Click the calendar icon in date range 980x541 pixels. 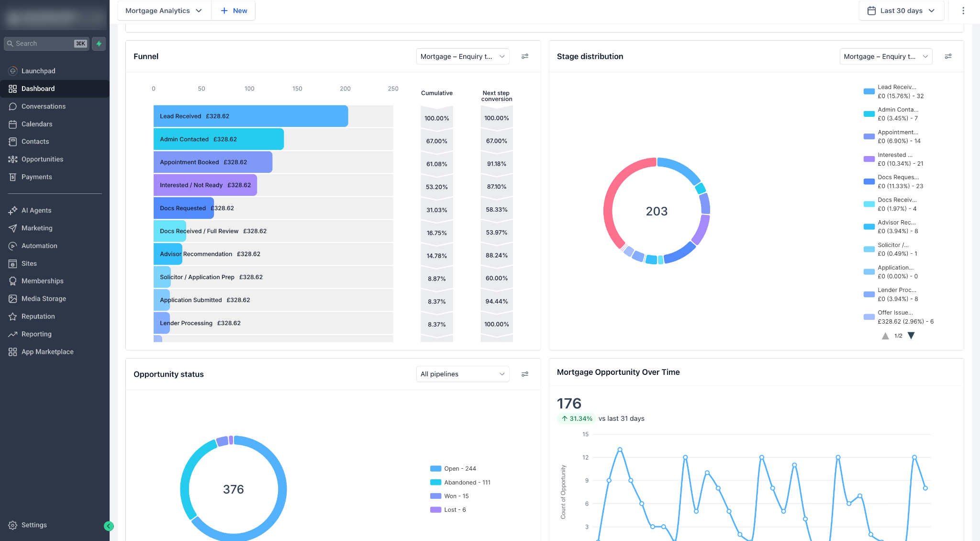(x=872, y=11)
